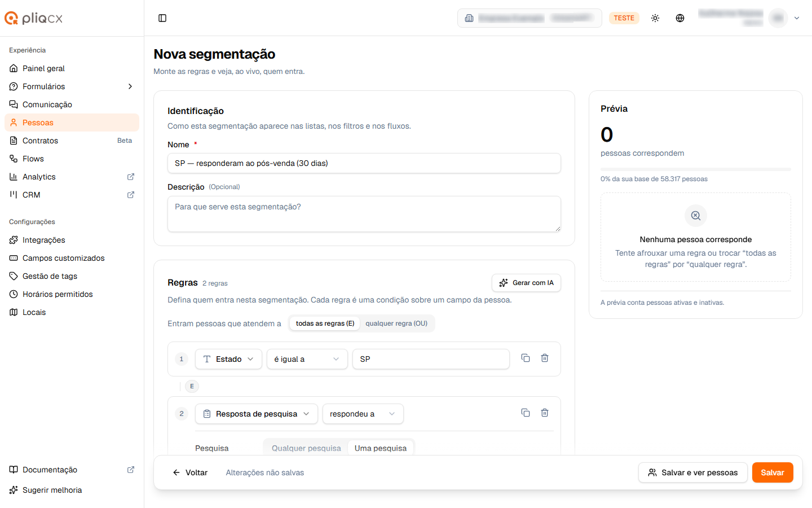
Task: Open Horários permitidos
Action: pyautogui.click(x=72, y=294)
